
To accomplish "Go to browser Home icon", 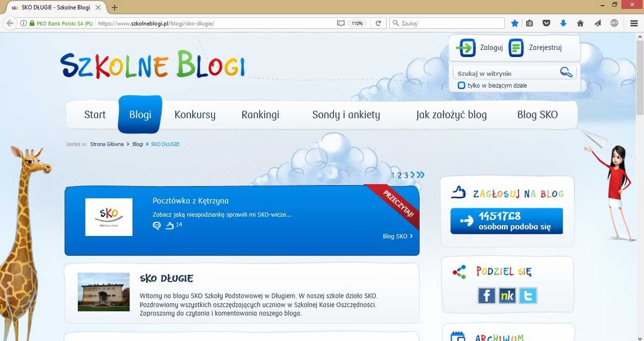I will pos(581,23).
